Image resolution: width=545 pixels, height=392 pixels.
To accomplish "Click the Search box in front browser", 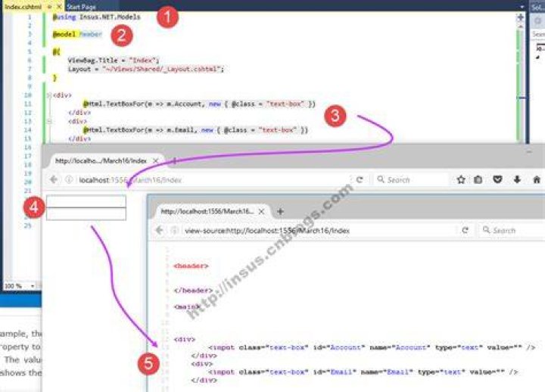I will pos(512,230).
